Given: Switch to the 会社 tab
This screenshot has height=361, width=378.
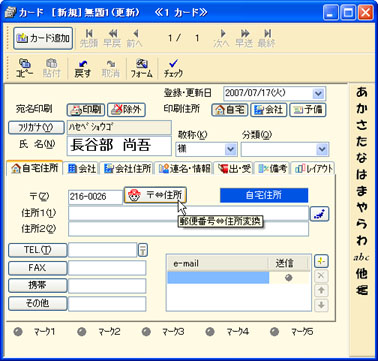Looking at the screenshot, I should [81, 169].
